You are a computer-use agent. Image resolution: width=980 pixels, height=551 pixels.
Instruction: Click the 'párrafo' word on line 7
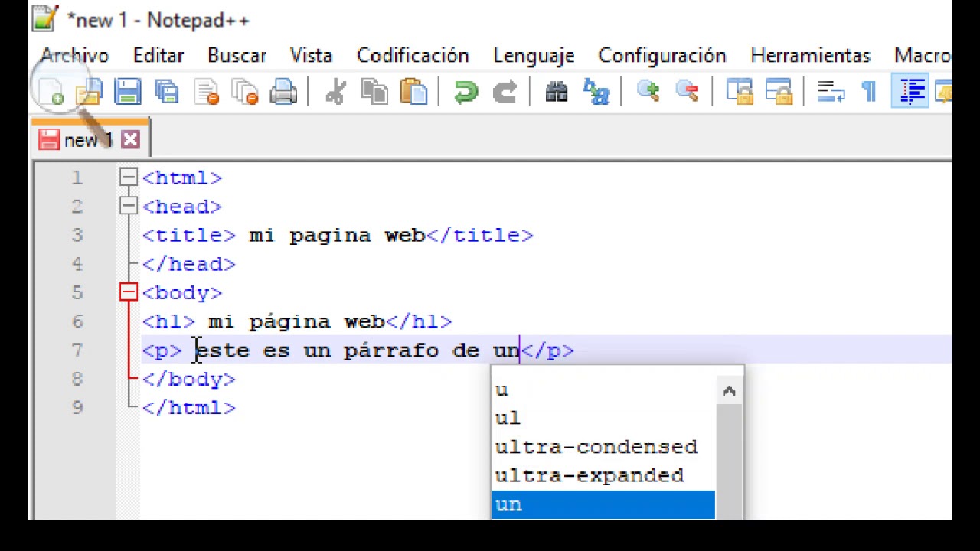click(x=390, y=350)
